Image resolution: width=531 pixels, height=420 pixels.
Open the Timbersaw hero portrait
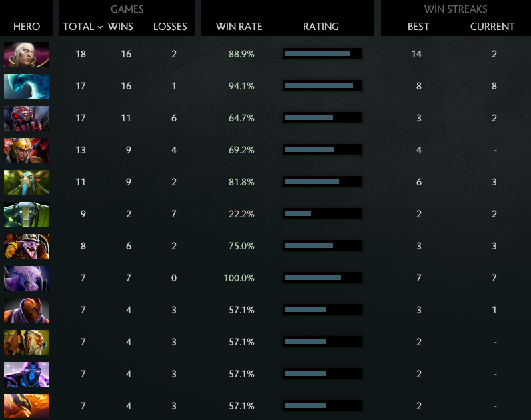point(26,246)
